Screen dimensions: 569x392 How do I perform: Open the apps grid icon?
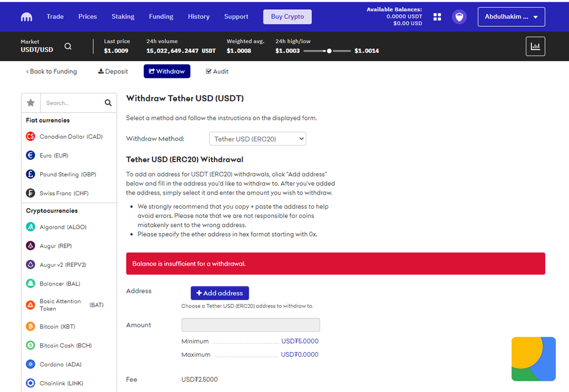(437, 16)
